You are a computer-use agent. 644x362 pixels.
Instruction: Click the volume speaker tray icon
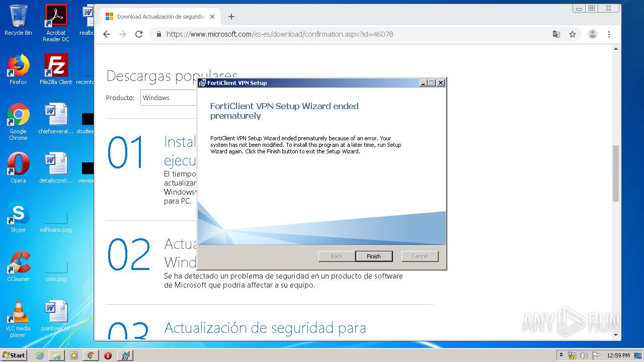584,355
